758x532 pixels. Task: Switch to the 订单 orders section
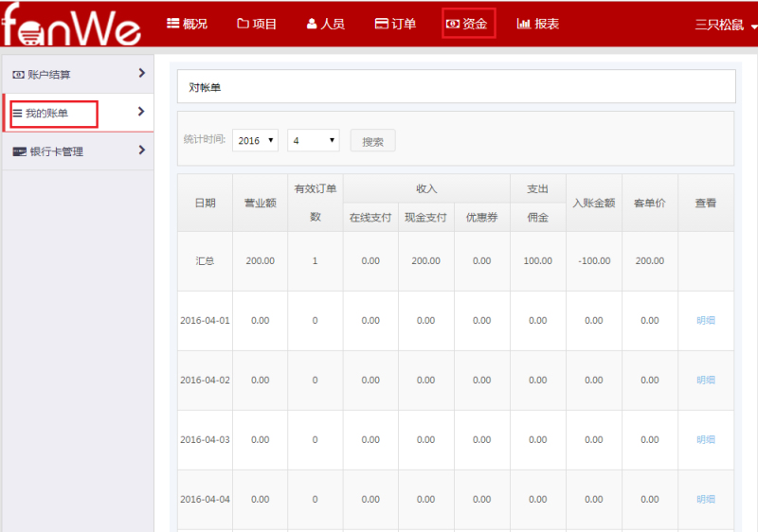click(395, 24)
